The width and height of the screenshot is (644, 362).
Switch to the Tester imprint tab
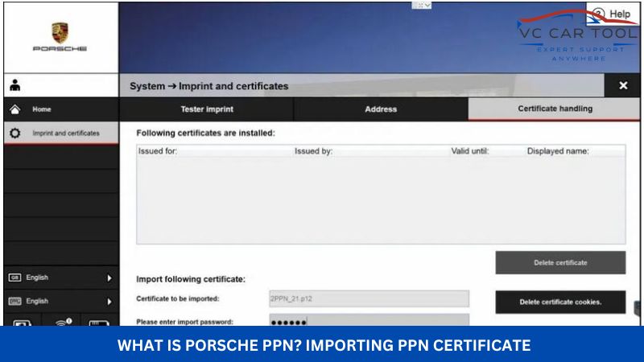click(x=207, y=109)
